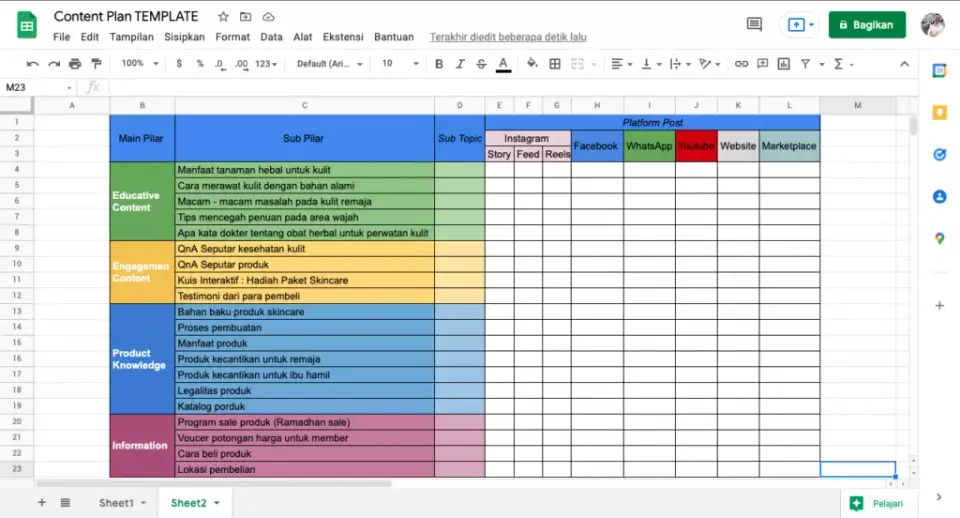The width and height of the screenshot is (960, 518).
Task: Open Maps in the side panel
Action: (939, 238)
